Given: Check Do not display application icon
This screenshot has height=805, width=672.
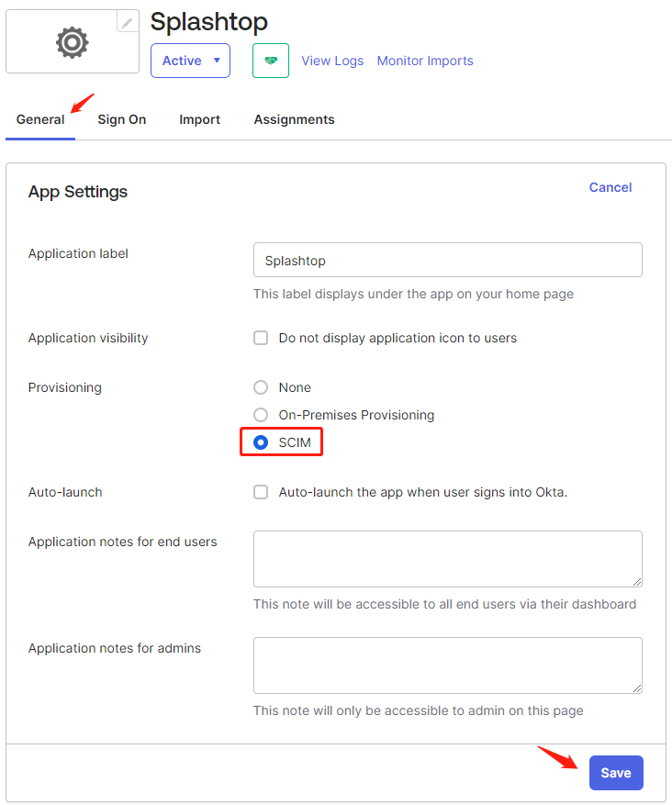Looking at the screenshot, I should pos(261,338).
